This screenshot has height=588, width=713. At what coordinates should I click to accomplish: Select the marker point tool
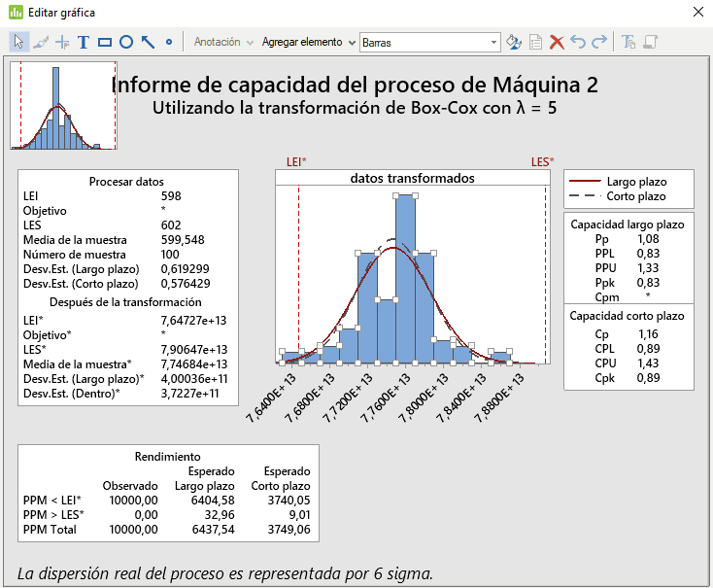pos(169,42)
